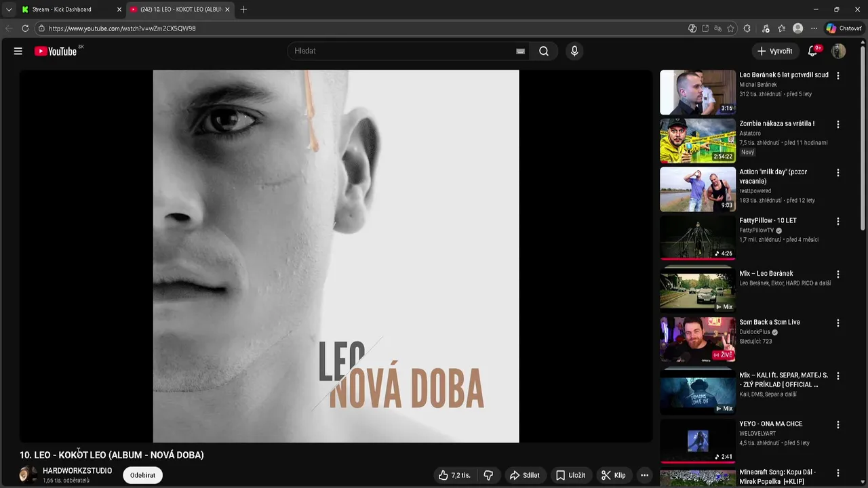Open browser settings and more menu
This screenshot has width=868, height=488.
click(x=814, y=28)
